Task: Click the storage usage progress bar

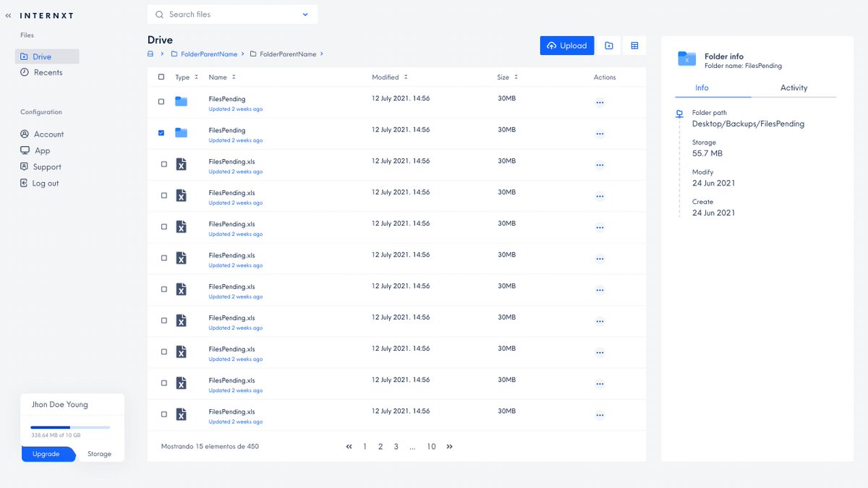Action: (x=70, y=427)
